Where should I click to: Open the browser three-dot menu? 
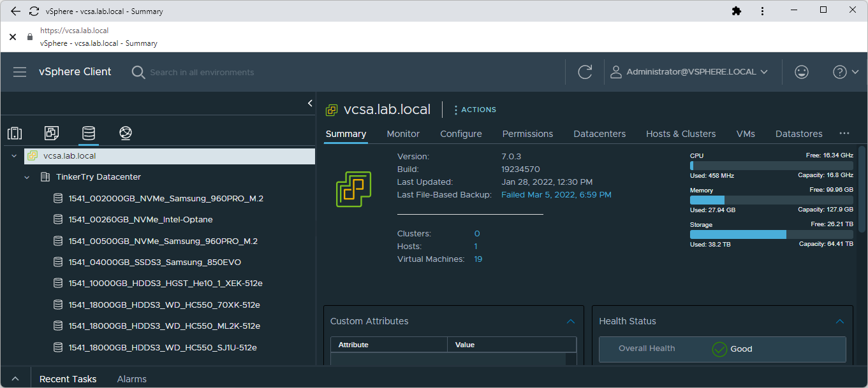(762, 11)
